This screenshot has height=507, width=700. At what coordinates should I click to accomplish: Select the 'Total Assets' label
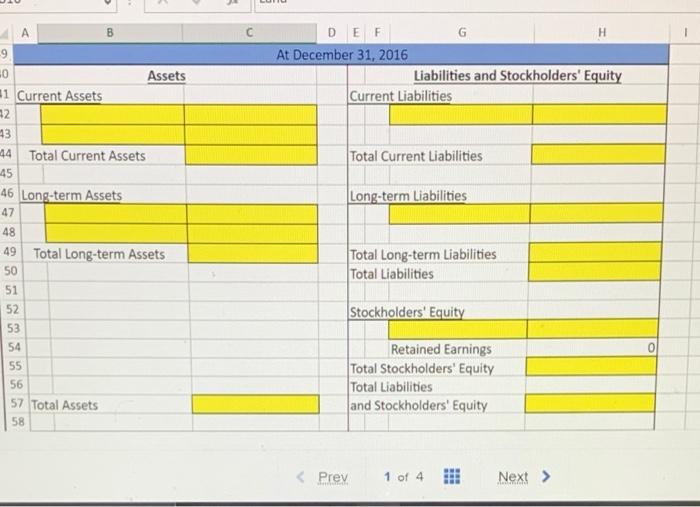click(x=64, y=405)
